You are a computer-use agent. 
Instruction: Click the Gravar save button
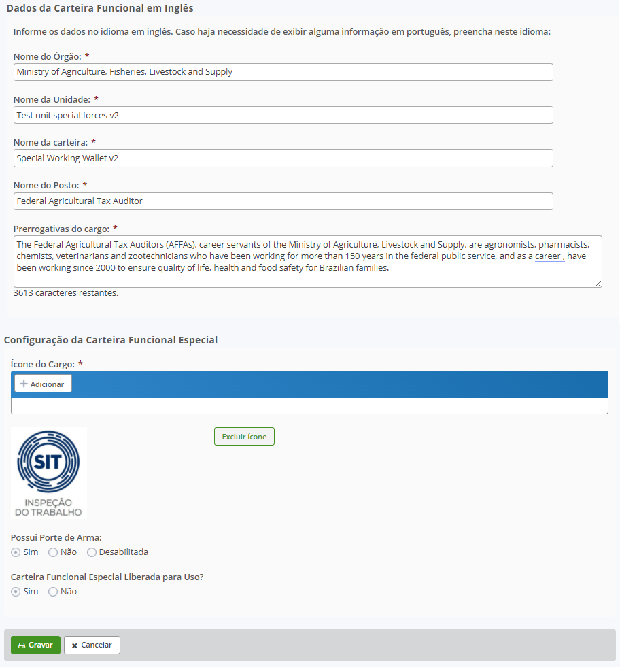[x=35, y=645]
